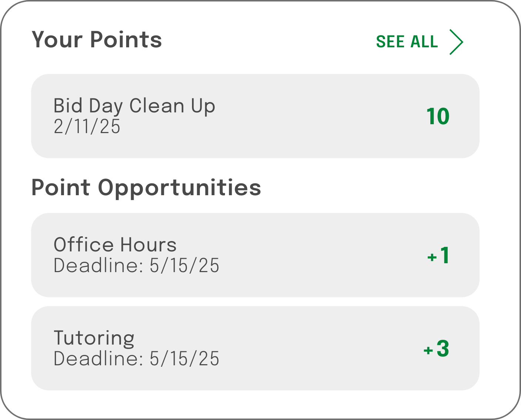Click the green 10 points value
The height and width of the screenshot is (420, 521).
pos(438,116)
